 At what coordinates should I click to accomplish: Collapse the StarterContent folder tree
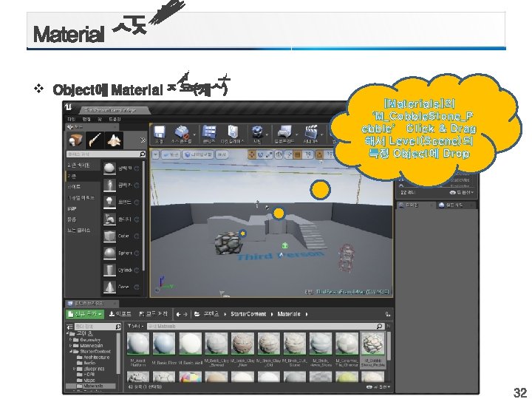pyautogui.click(x=71, y=352)
